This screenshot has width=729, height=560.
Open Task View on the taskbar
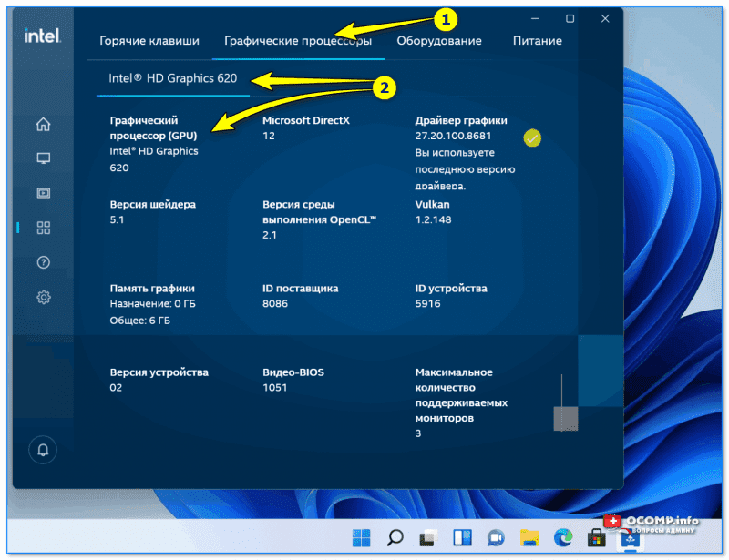(x=428, y=538)
